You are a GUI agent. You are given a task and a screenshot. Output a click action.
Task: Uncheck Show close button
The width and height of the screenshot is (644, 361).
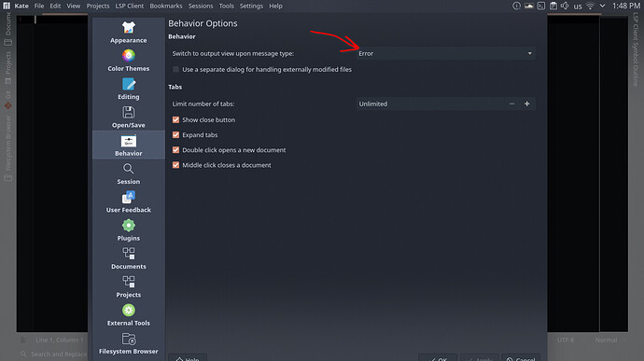(175, 120)
